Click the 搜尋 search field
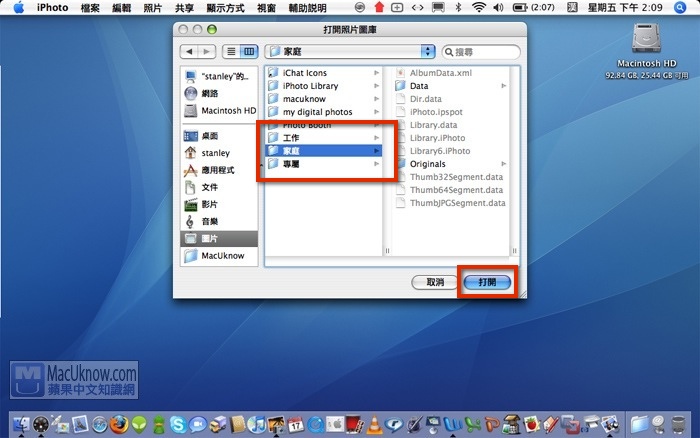This screenshot has height=438, width=700. pyautogui.click(x=481, y=52)
